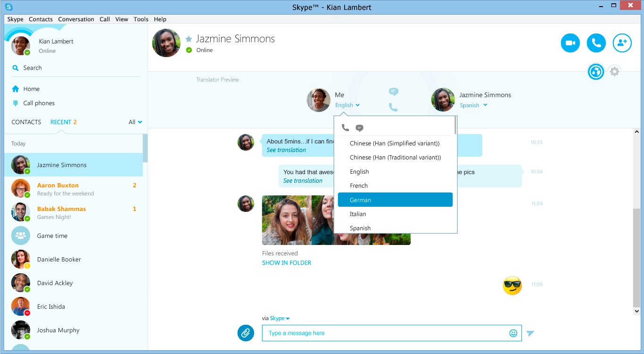
Task: Click the add people to conversation icon
Action: pos(622,43)
